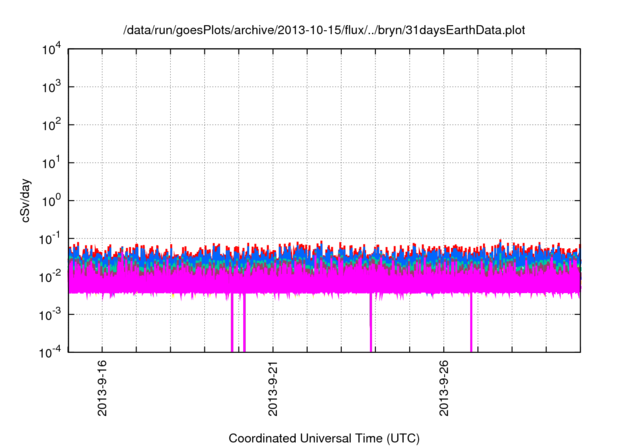Click the 10^1 y-axis tick label
This screenshot has height=448, width=640.
[x=52, y=163]
